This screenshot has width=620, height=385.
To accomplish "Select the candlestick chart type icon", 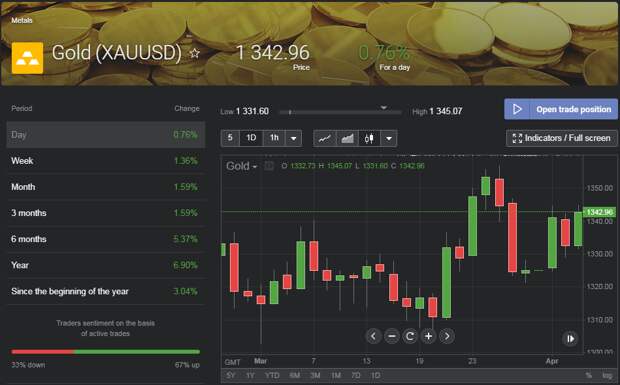I will [x=369, y=138].
